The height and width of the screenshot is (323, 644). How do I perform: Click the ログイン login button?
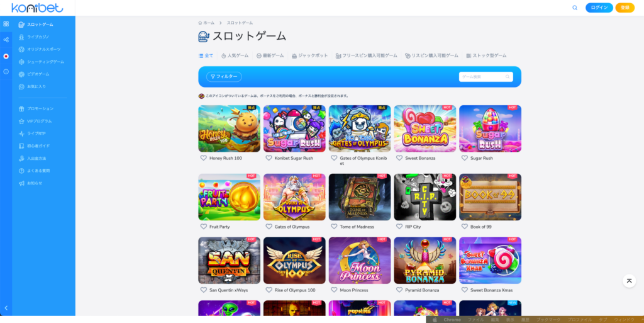(x=599, y=8)
